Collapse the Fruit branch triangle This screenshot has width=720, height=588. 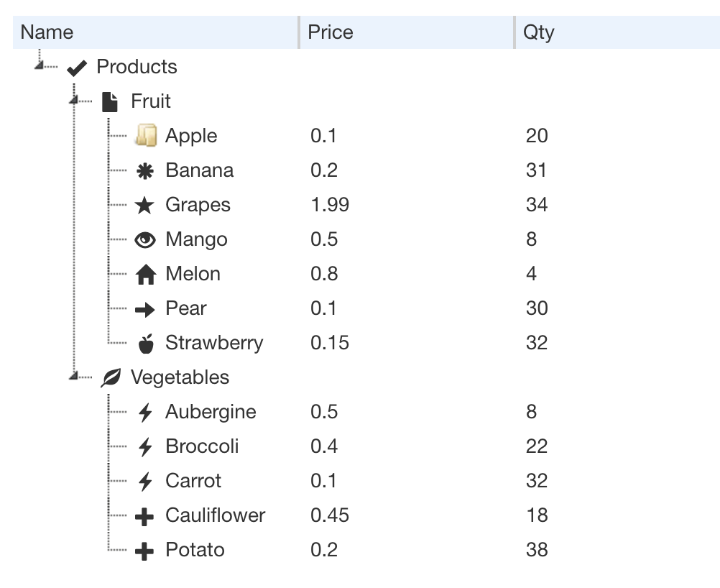[x=74, y=100]
